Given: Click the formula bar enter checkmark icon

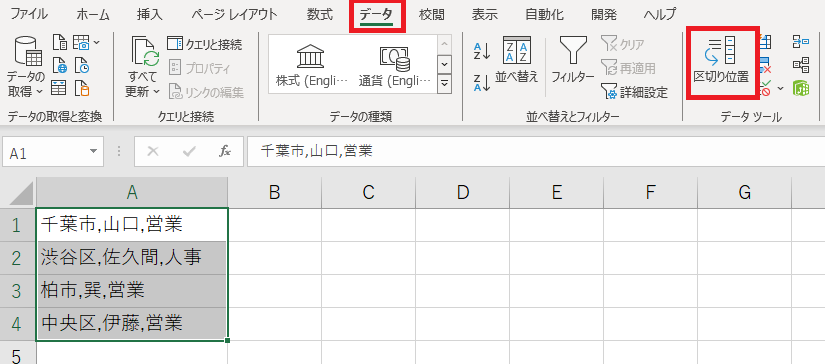Looking at the screenshot, I should click(189, 152).
